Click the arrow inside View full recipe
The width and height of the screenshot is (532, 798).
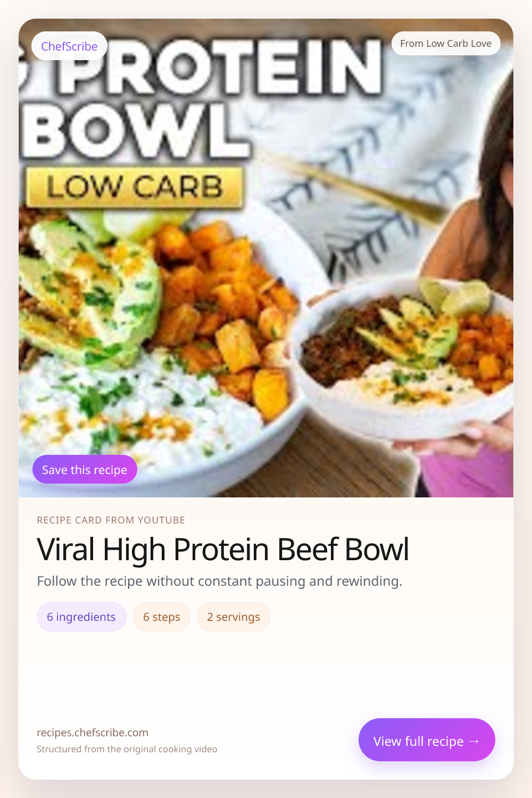point(474,741)
